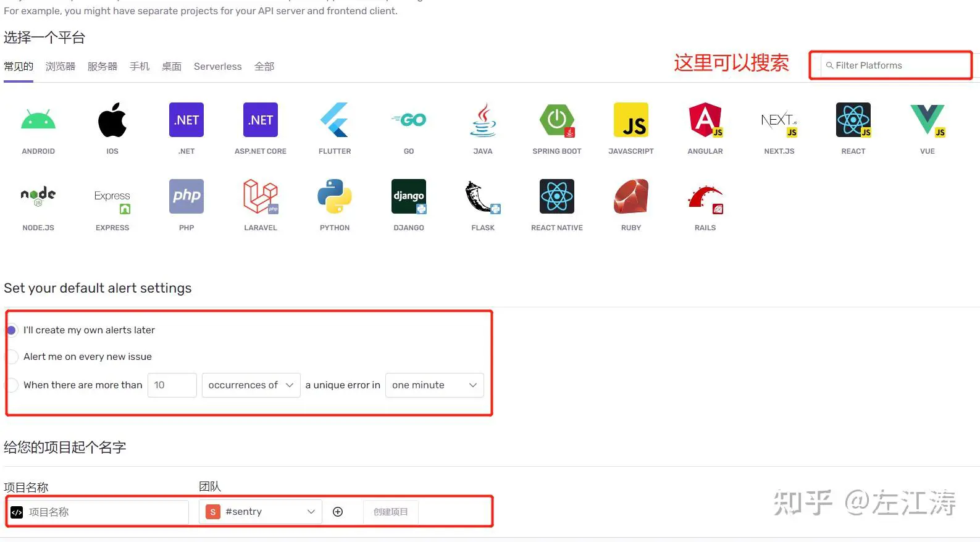The height and width of the screenshot is (542, 980).
Task: Select the Django platform icon
Action: 409,196
